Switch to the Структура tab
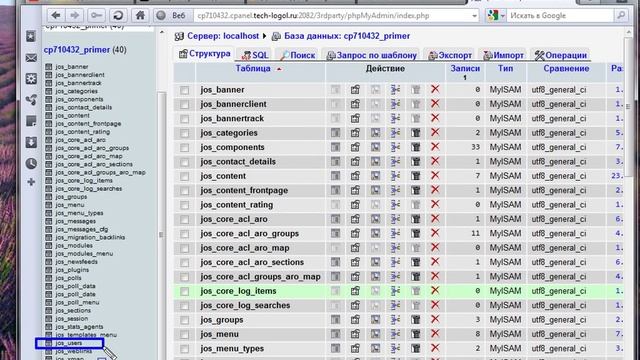Image resolution: width=640 pixels, height=360 pixels. [x=205, y=54]
